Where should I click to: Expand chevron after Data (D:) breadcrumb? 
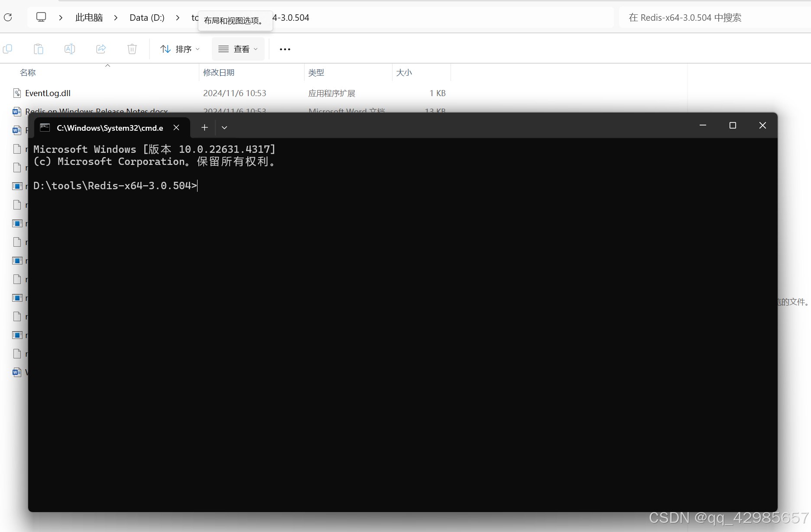tap(178, 18)
